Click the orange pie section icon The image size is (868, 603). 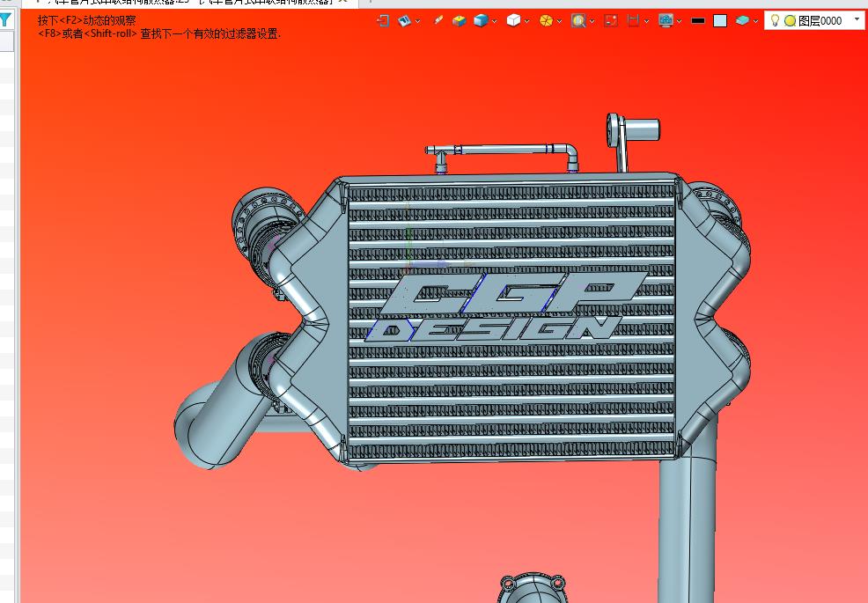point(547,21)
